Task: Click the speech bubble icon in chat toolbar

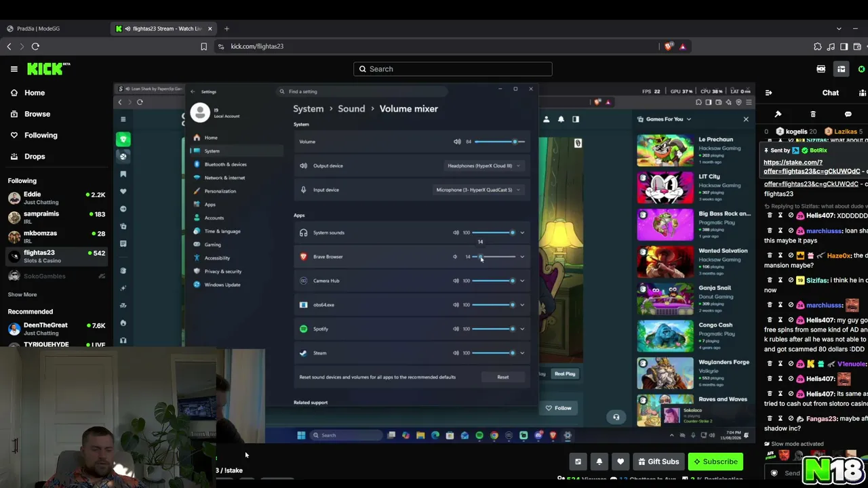Action: click(x=848, y=115)
